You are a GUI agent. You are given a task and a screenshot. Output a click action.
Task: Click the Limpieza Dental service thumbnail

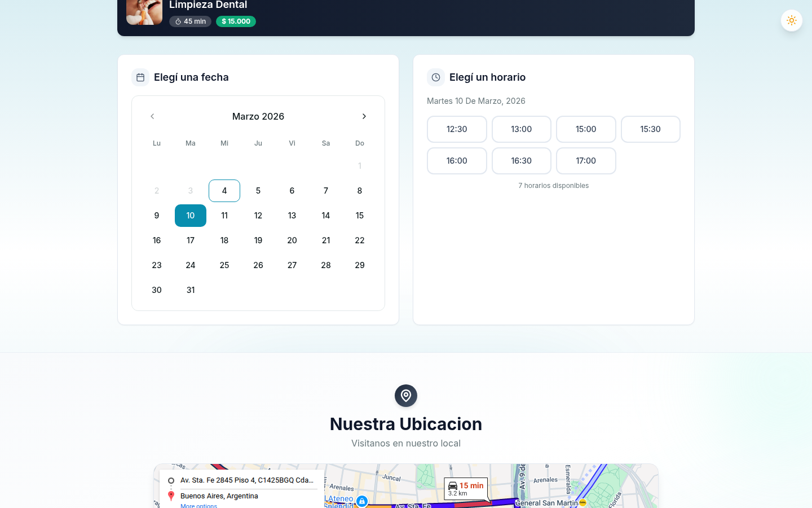click(144, 11)
